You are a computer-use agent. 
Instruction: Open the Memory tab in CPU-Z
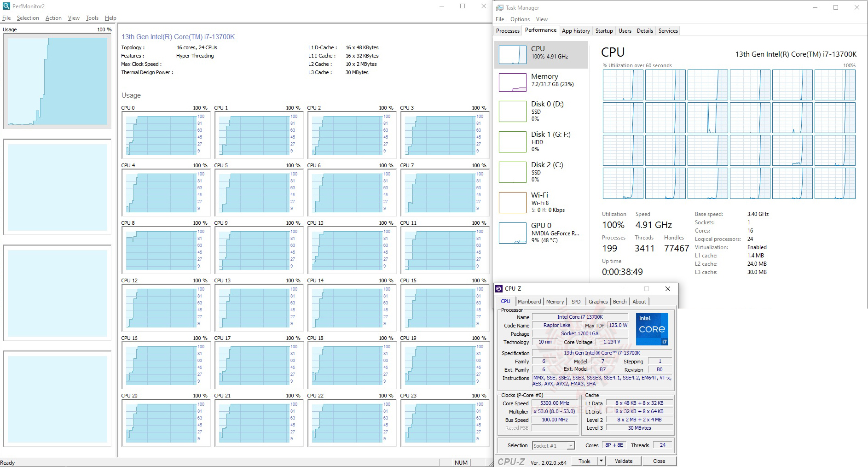555,302
